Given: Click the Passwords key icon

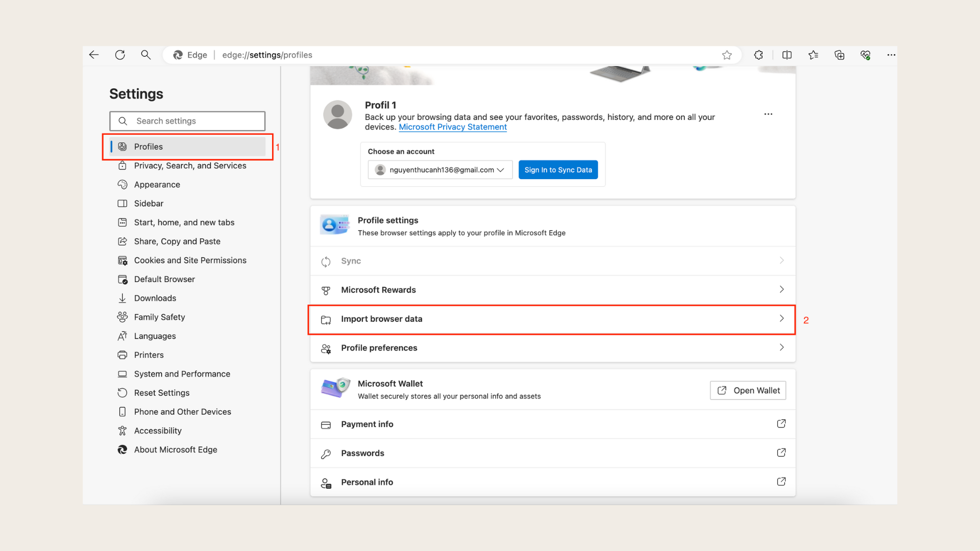Looking at the screenshot, I should point(326,454).
